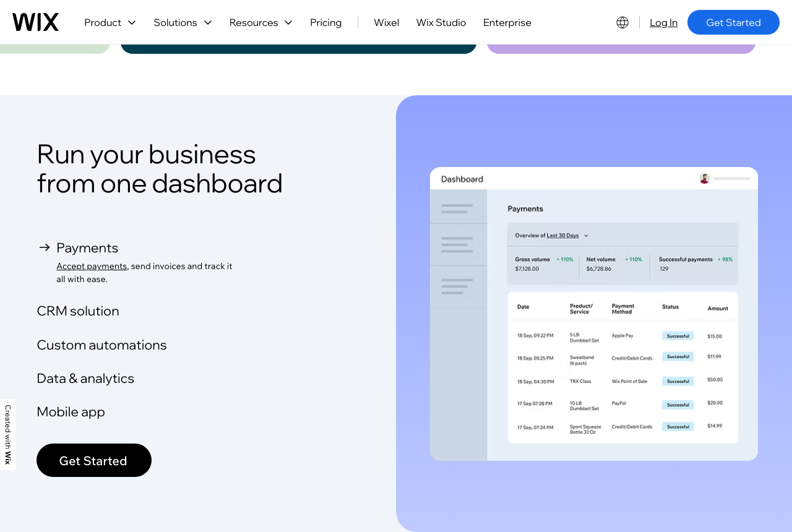Click the user avatar in Dashboard preview
The height and width of the screenshot is (532, 792).
click(704, 178)
